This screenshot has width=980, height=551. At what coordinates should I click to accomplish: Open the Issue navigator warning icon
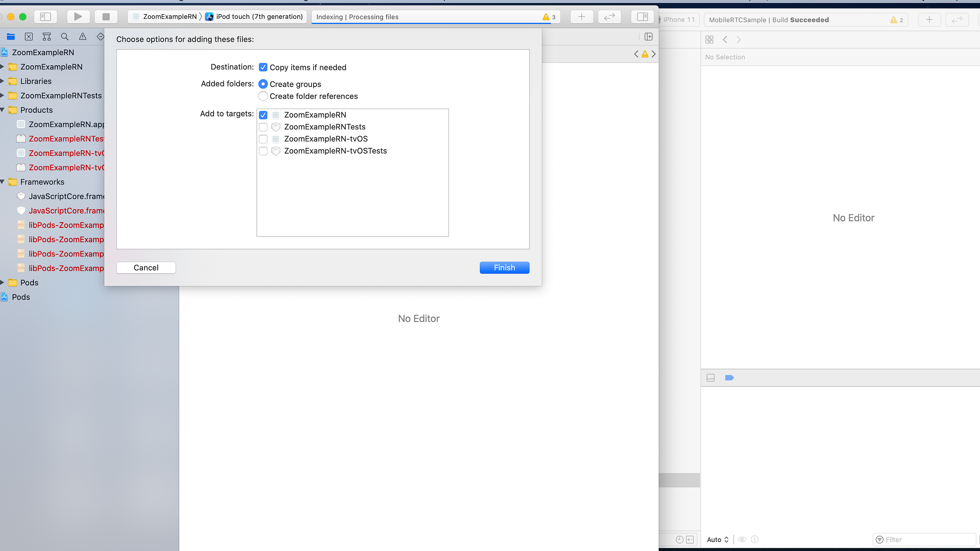tap(82, 37)
